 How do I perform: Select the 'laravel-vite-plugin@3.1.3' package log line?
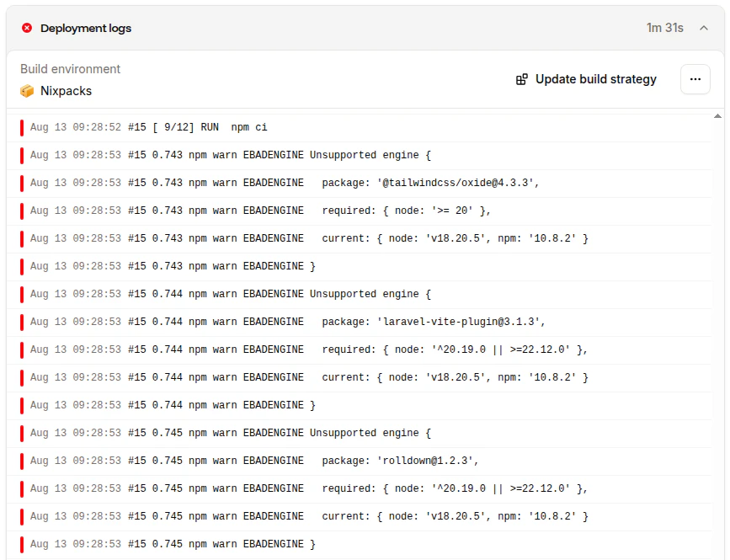(359, 322)
